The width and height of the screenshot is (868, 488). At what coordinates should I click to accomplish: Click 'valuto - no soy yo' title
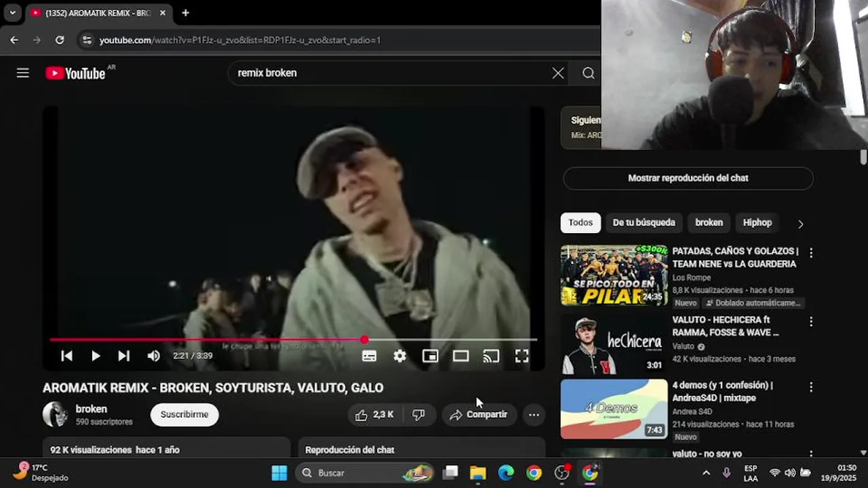pos(707,453)
